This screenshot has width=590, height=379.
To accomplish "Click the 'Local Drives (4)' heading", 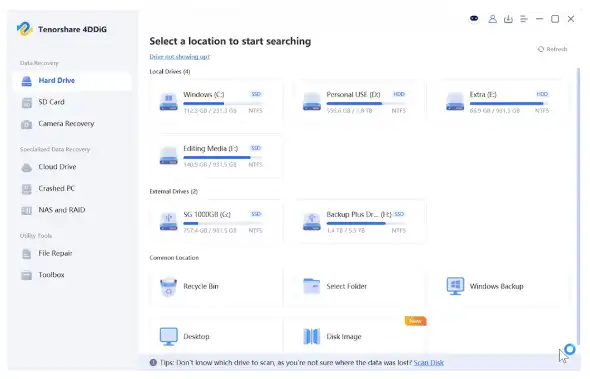I will coord(170,72).
